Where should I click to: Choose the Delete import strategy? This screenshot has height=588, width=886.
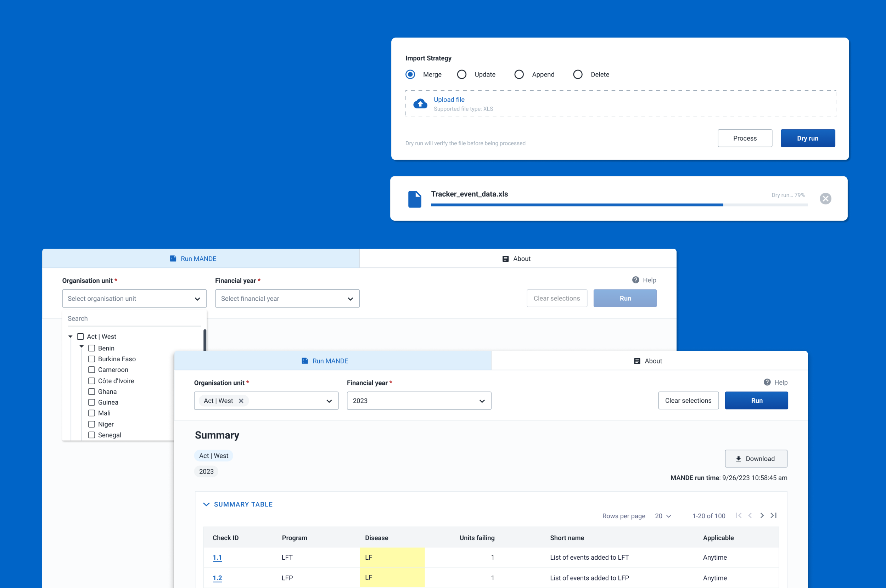pos(578,74)
